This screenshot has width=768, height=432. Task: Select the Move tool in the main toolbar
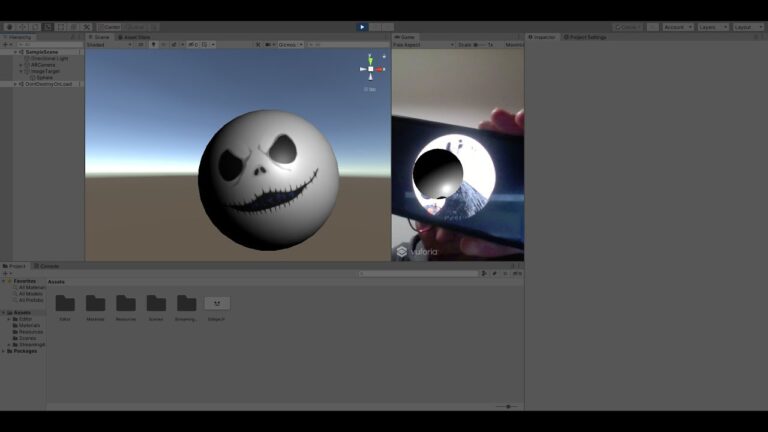pyautogui.click(x=22, y=27)
